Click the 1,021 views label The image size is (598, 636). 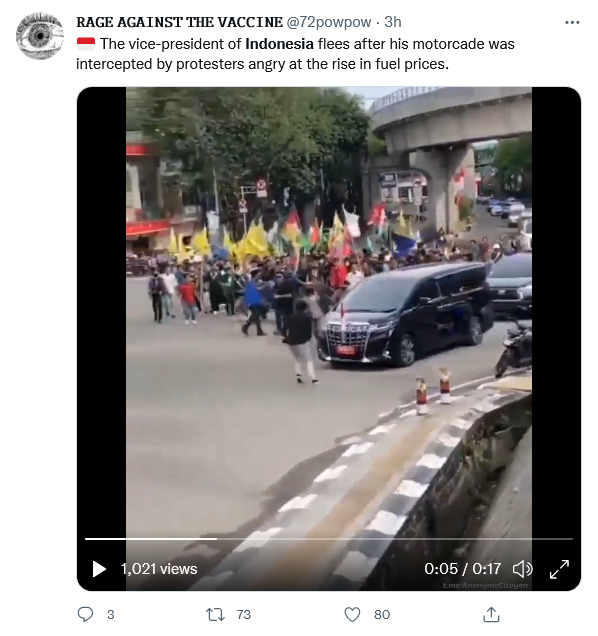click(x=159, y=569)
